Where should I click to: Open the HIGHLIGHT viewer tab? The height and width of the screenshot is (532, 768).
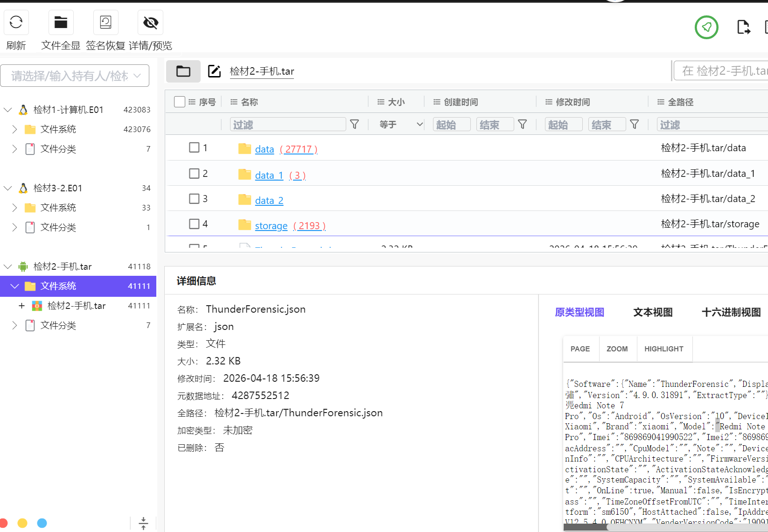click(663, 349)
